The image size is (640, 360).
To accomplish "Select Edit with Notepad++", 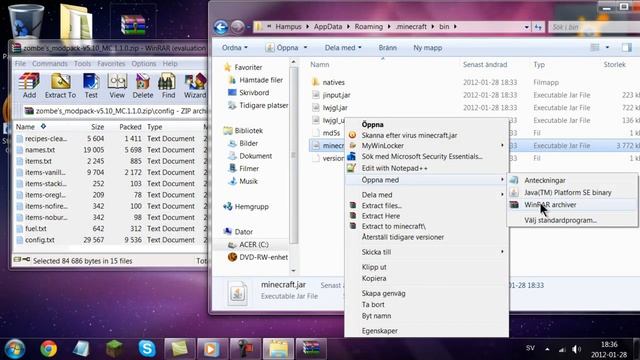I will tap(427, 168).
